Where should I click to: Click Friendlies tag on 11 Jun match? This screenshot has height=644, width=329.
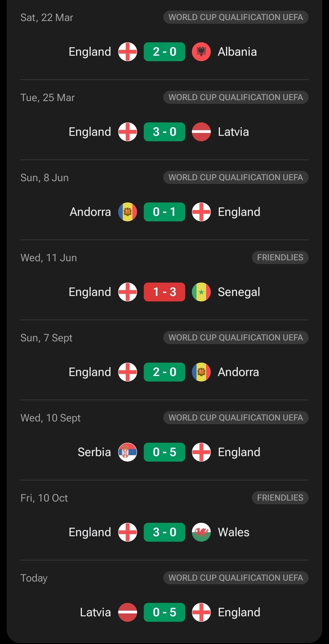coord(280,258)
